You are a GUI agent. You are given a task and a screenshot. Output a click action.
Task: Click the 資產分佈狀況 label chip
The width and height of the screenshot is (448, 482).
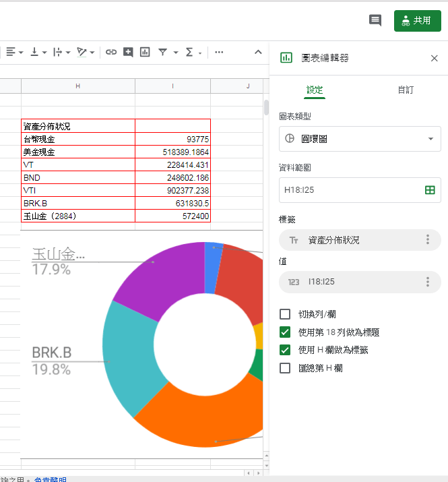coord(360,240)
